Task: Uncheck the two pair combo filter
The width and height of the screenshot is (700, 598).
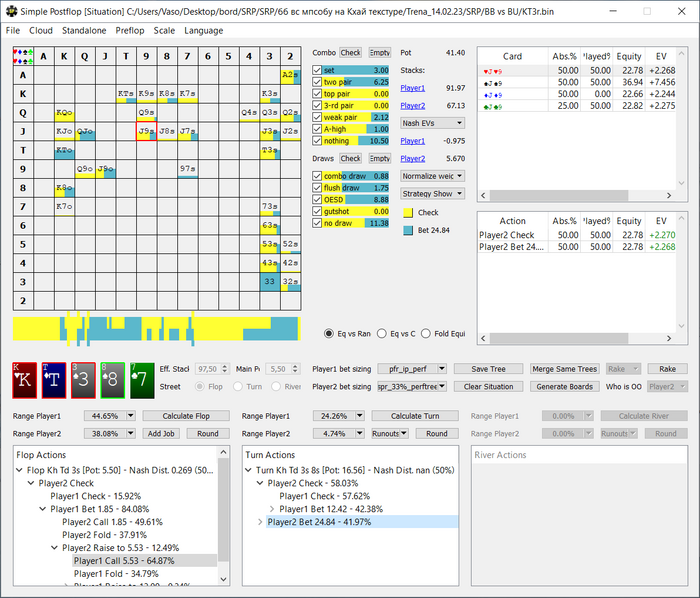Action: click(317, 82)
